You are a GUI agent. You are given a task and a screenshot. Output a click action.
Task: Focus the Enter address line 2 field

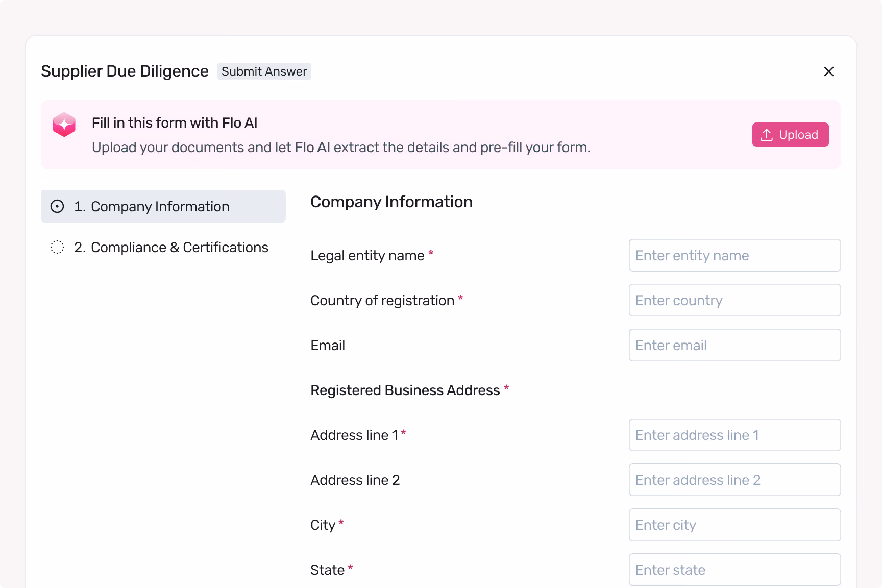point(734,480)
